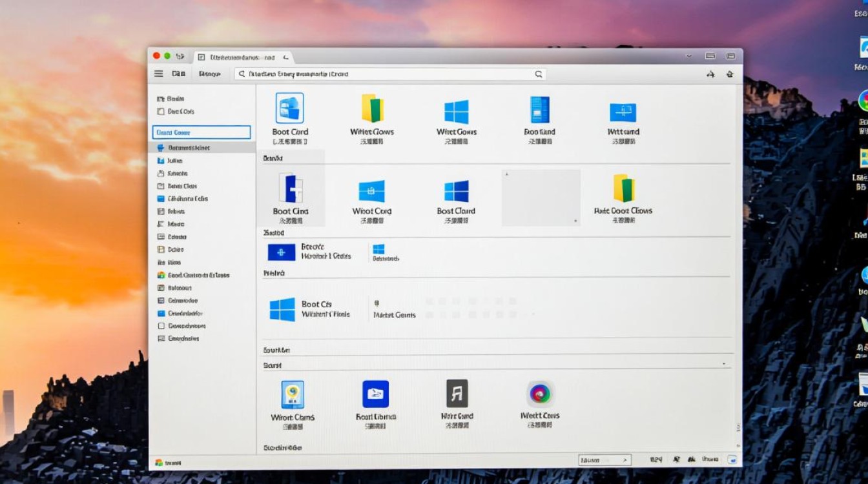Viewport: 868px width, 484px height.
Task: Focus the search field in the toolbar
Action: 387,74
